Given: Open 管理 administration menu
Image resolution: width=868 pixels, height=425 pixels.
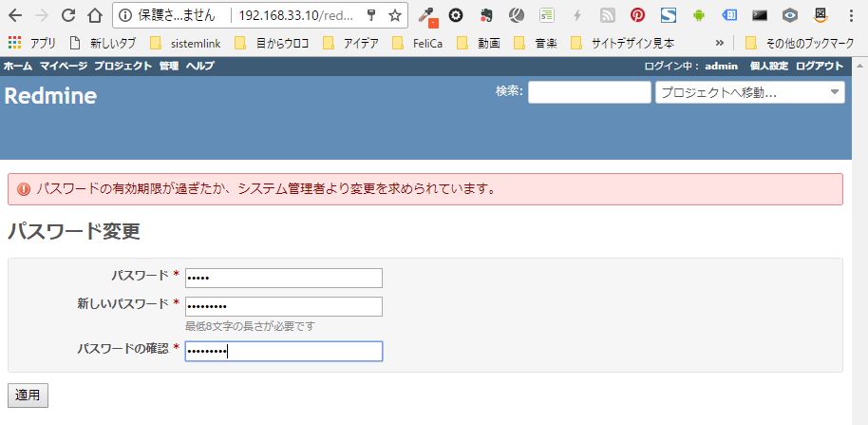Looking at the screenshot, I should pos(169,66).
